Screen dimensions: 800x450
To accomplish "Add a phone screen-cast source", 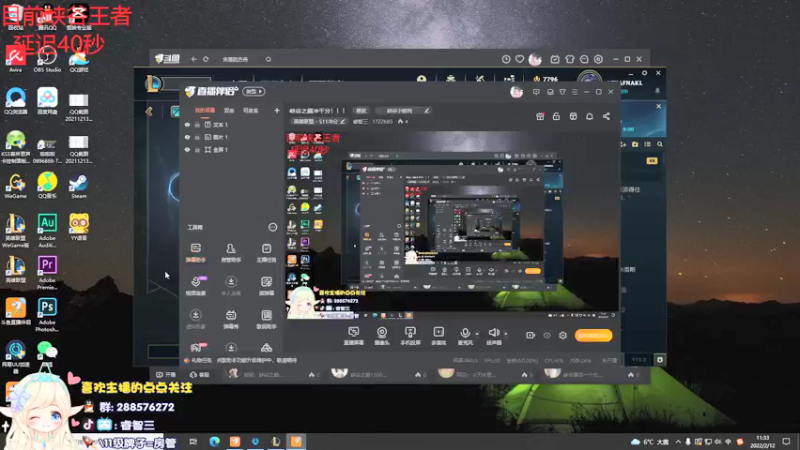I will click(410, 336).
